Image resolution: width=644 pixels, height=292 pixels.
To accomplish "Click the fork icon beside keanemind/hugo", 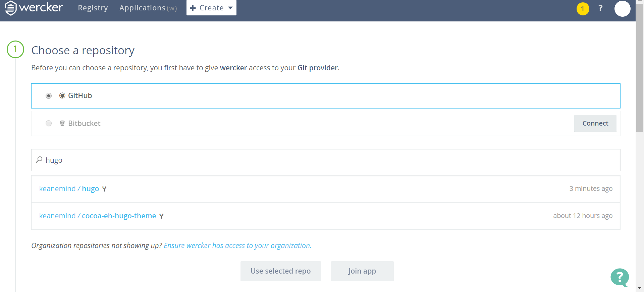I will point(104,189).
